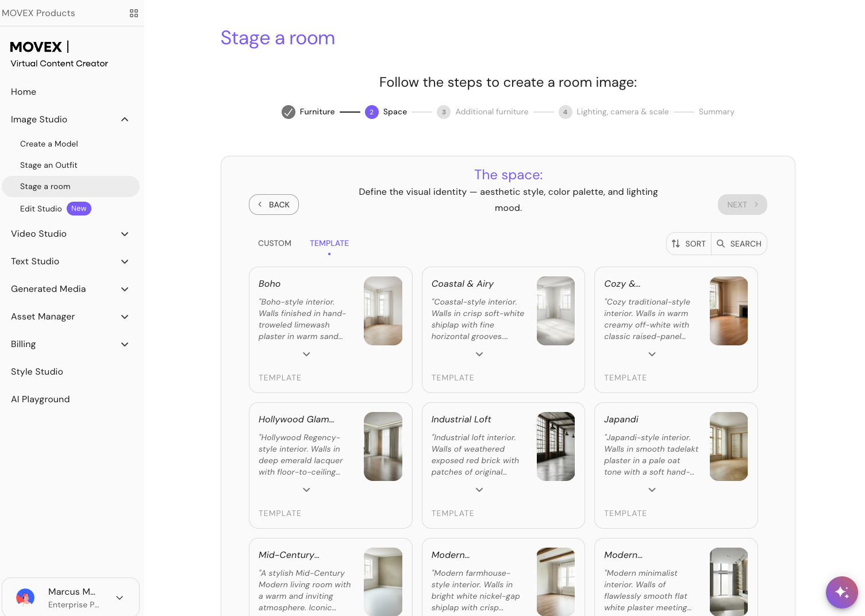
Task: Expand the Industrial Loft description
Action: point(479,490)
